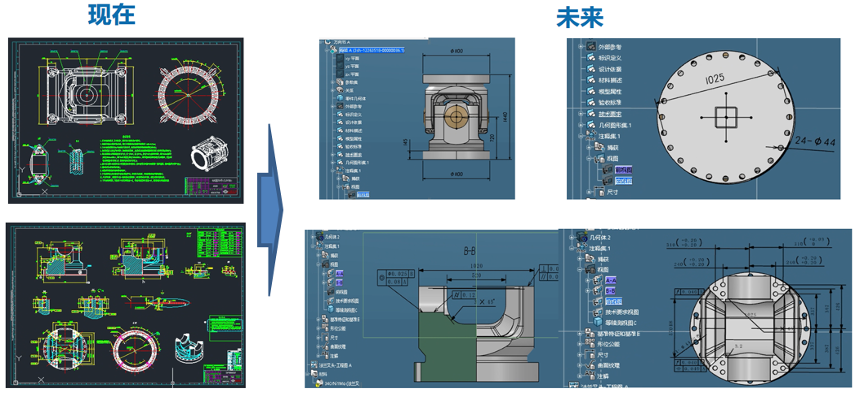854x394 pixels.
Task: Select 验收标准 item in top-right tree
Action: tap(610, 102)
